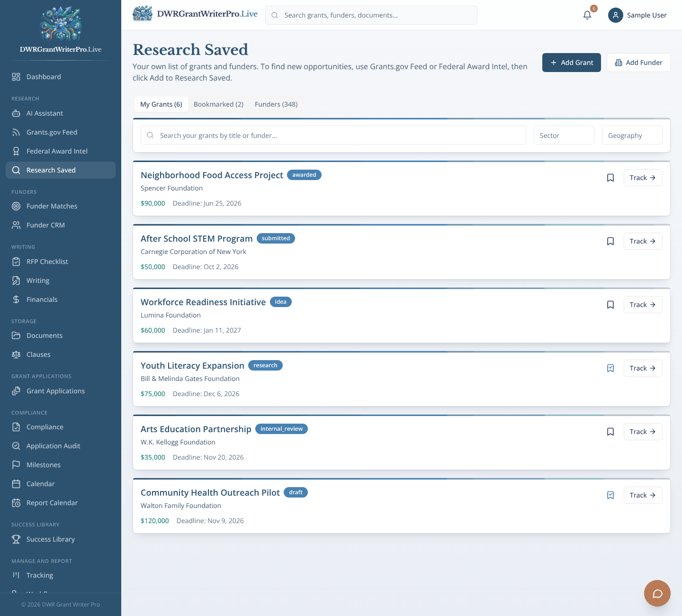This screenshot has width=682, height=616.
Task: Bookmark After School STEM Program
Action: [x=610, y=241]
